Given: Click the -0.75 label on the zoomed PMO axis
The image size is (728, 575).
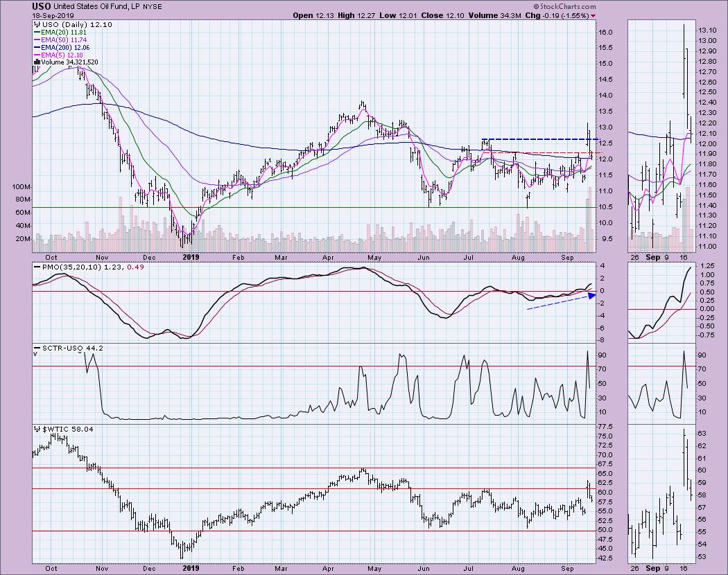Looking at the screenshot, I should coord(707,335).
